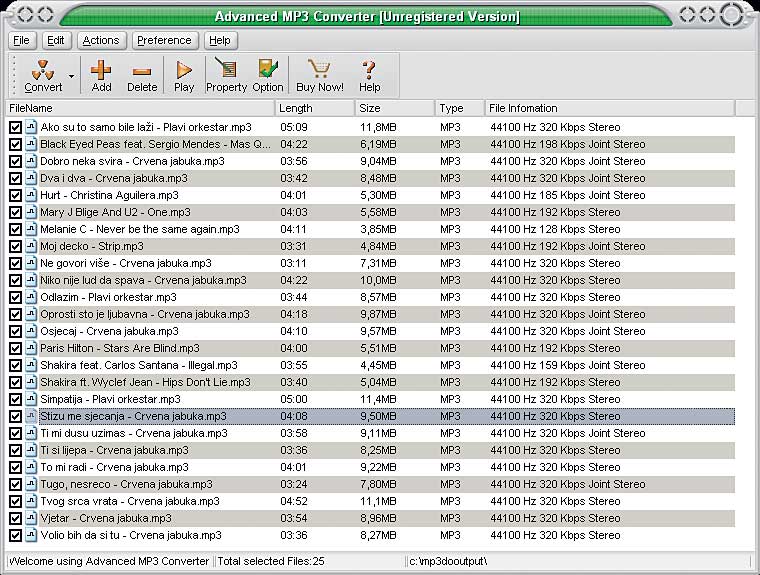
Task: Click the Buy Now! cart icon
Action: (319, 69)
